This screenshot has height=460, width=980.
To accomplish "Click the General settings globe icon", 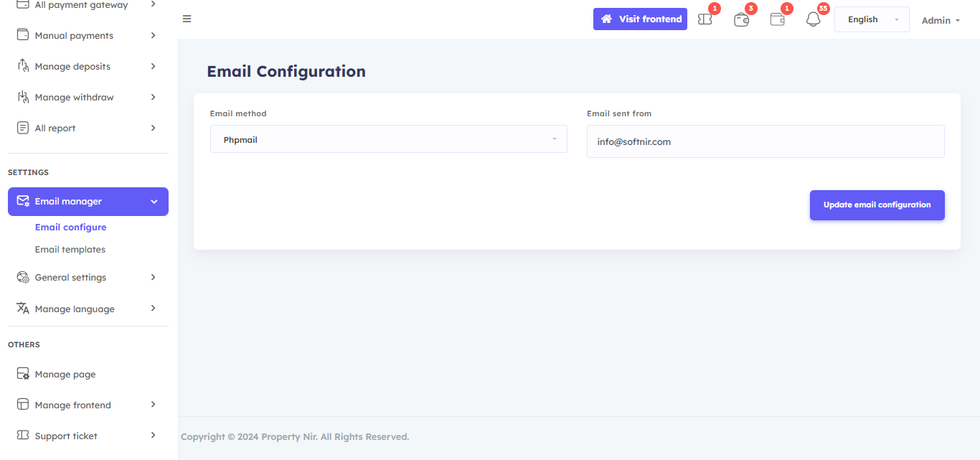I will [x=22, y=278].
